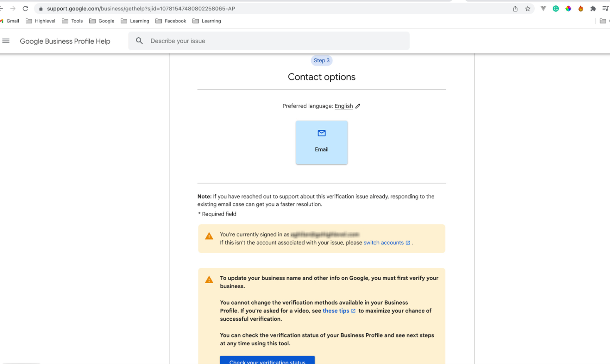Open the Gmail bookmark
610x364 pixels.
point(10,21)
